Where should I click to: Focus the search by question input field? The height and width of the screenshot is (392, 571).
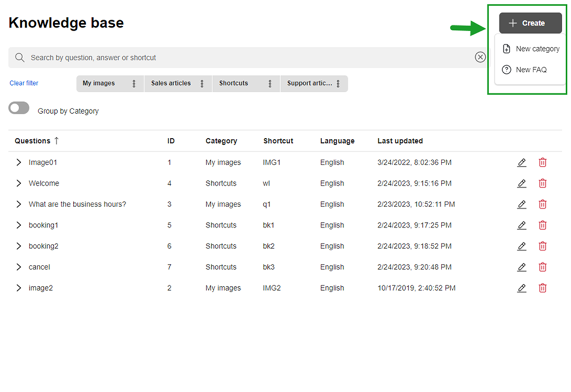(x=248, y=58)
